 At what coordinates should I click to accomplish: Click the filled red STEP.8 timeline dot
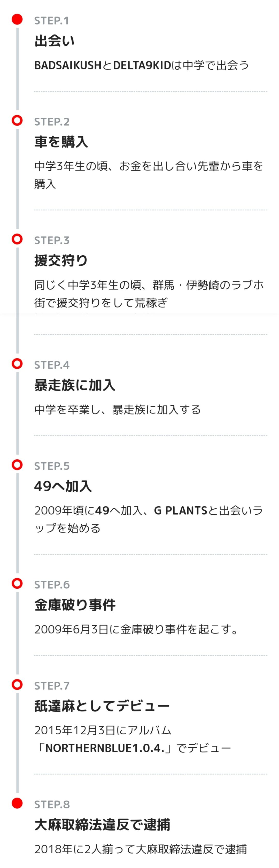pyautogui.click(x=17, y=803)
